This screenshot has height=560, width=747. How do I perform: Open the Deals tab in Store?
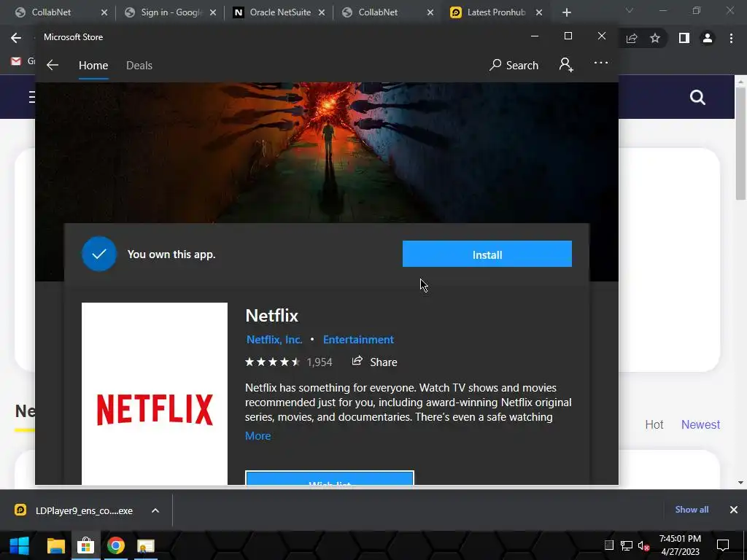[x=139, y=65]
